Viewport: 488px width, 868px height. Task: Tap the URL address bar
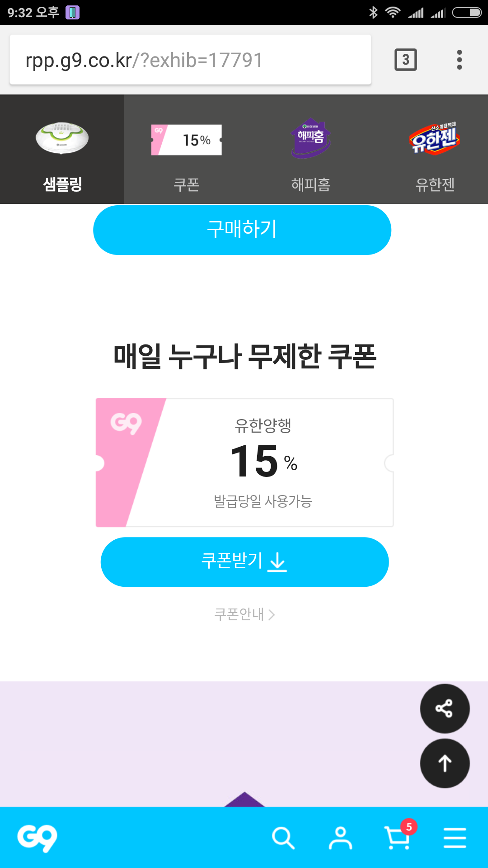click(x=190, y=60)
